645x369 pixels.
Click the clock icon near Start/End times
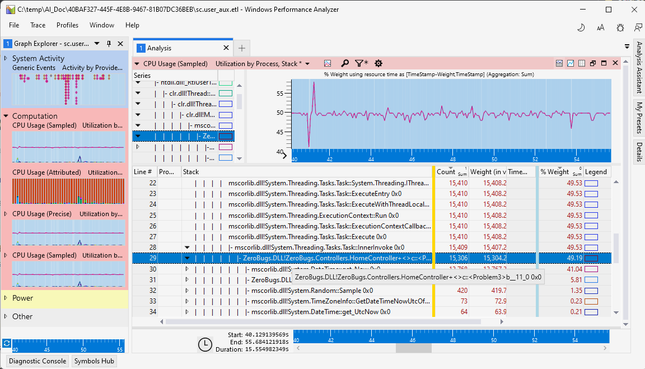(x=205, y=344)
